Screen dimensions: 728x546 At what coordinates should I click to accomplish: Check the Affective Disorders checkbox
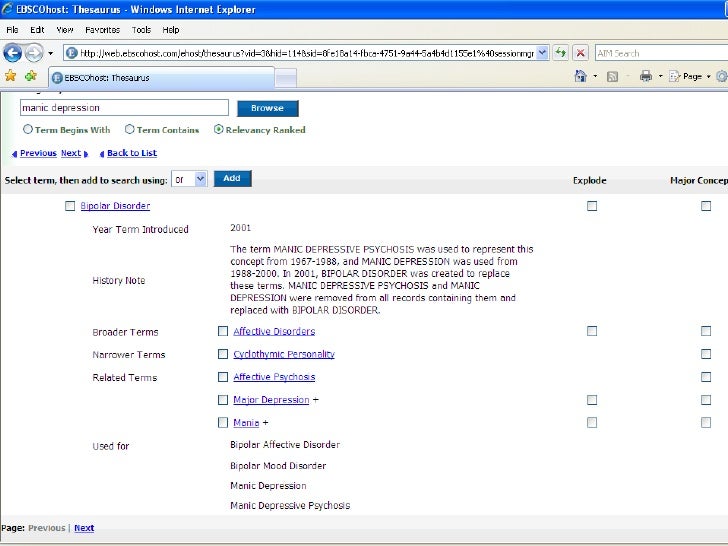point(223,331)
